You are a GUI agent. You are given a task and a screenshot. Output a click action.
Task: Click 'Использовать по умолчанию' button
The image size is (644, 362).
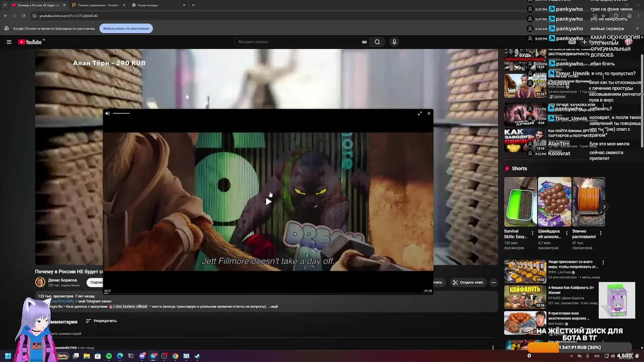coord(126,29)
